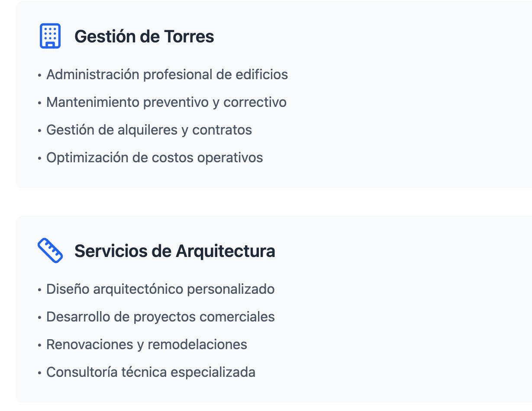This screenshot has height=411, width=532.
Task: Click bullet before 'Optimización de costos operativos'
Action: click(x=40, y=158)
